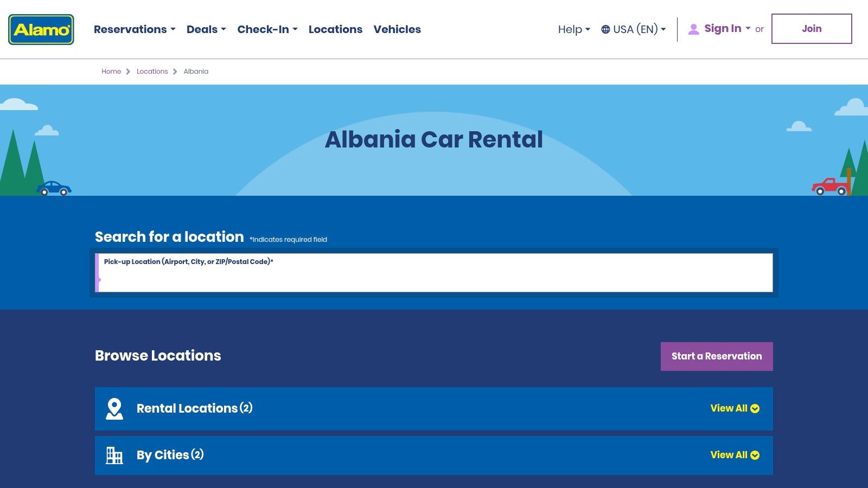
Task: Open the Deals dropdown menu
Action: point(206,29)
